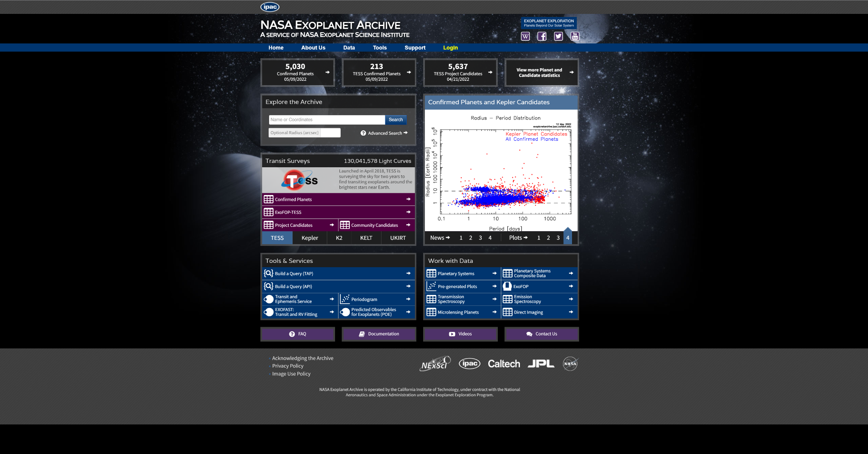Open the YouTube channel icon
The image size is (868, 454).
575,36
